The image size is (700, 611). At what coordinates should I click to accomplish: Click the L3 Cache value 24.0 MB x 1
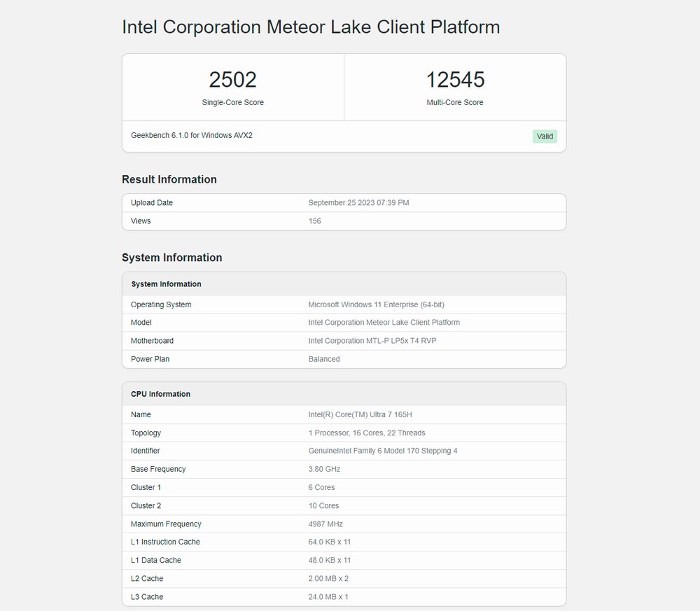point(328,597)
